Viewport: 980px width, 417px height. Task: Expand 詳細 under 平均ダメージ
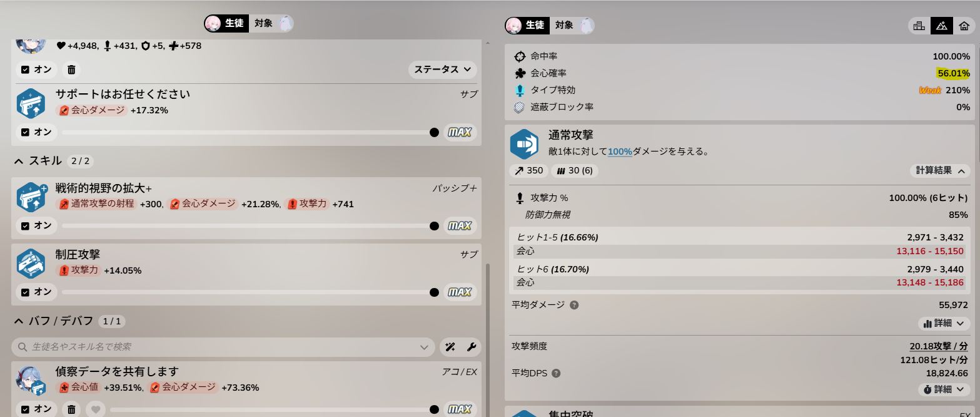[x=944, y=323]
